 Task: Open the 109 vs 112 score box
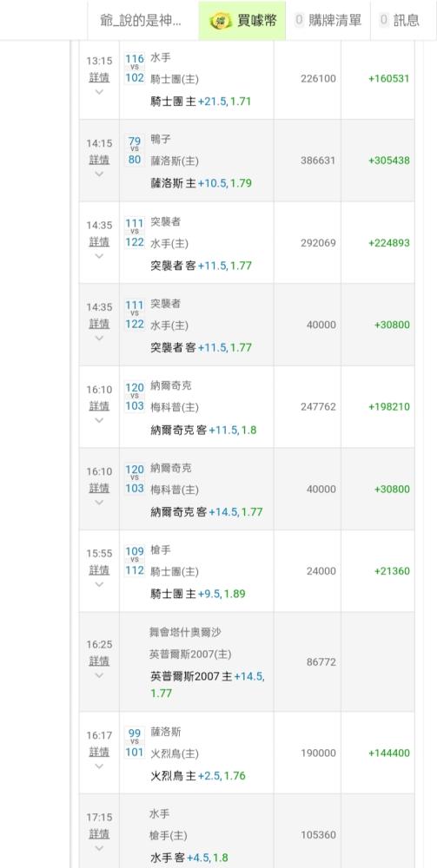click(x=135, y=561)
